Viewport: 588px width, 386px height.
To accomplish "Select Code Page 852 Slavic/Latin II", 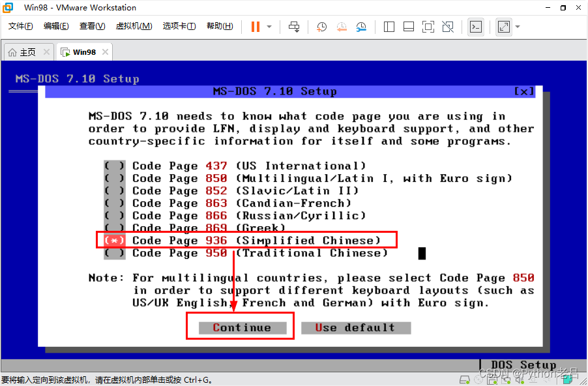I will 231,190.
